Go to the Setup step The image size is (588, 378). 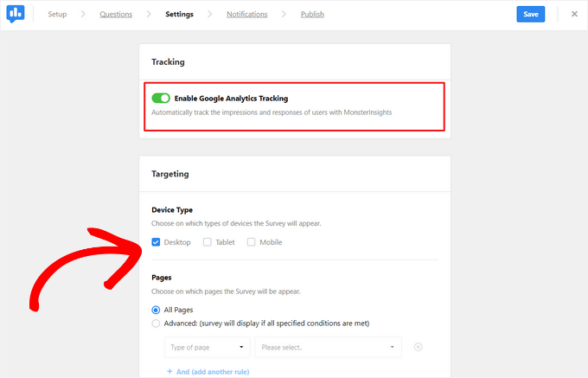57,15
